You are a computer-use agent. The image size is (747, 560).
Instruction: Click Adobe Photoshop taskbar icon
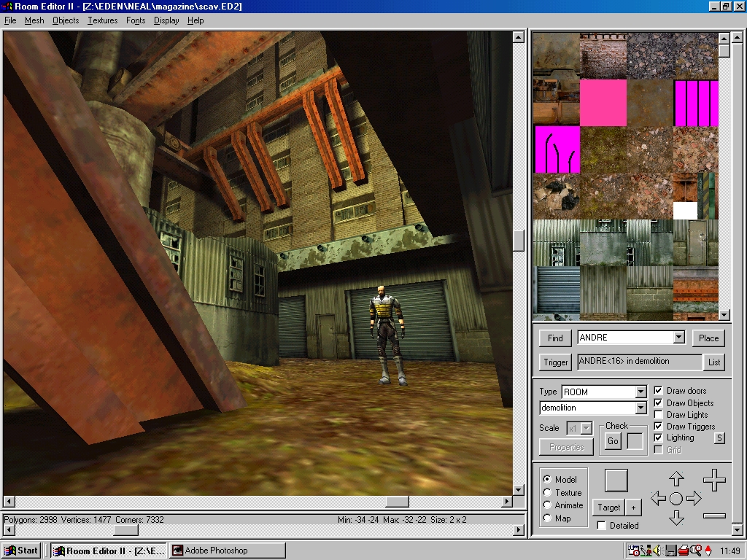178,551
